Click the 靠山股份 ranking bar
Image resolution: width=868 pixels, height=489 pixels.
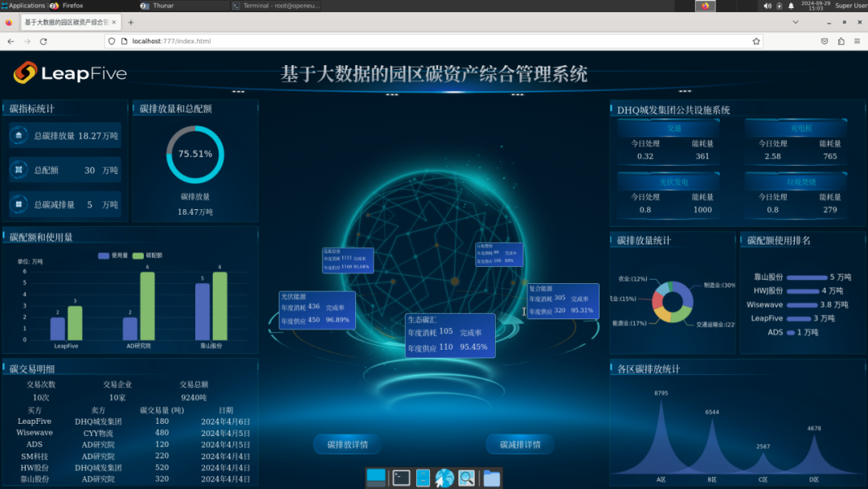(x=807, y=277)
